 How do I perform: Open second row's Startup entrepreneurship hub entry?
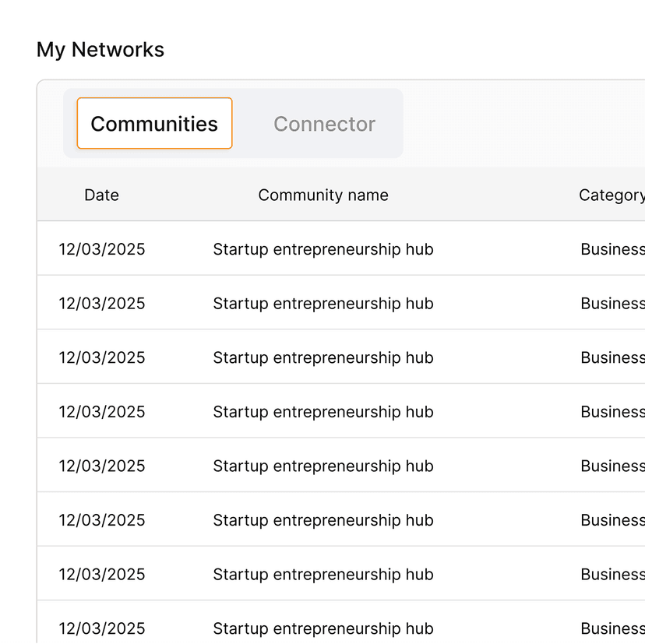coord(323,304)
